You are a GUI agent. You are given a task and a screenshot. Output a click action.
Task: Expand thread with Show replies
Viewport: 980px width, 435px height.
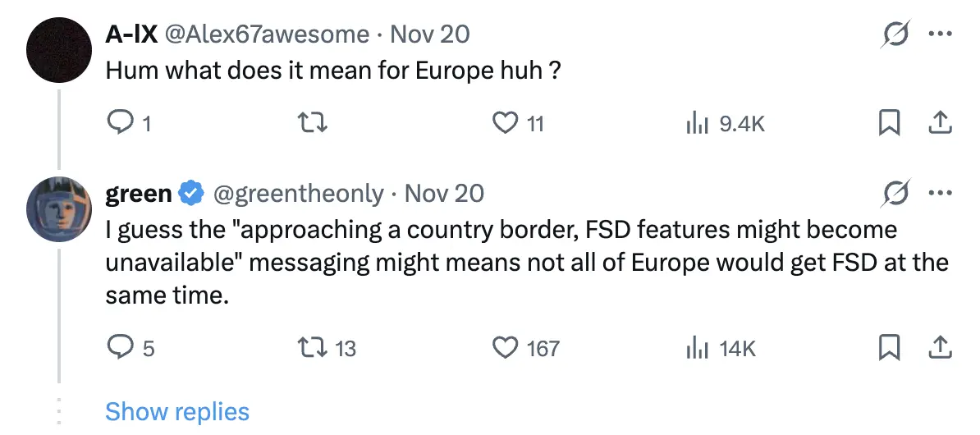point(177,411)
